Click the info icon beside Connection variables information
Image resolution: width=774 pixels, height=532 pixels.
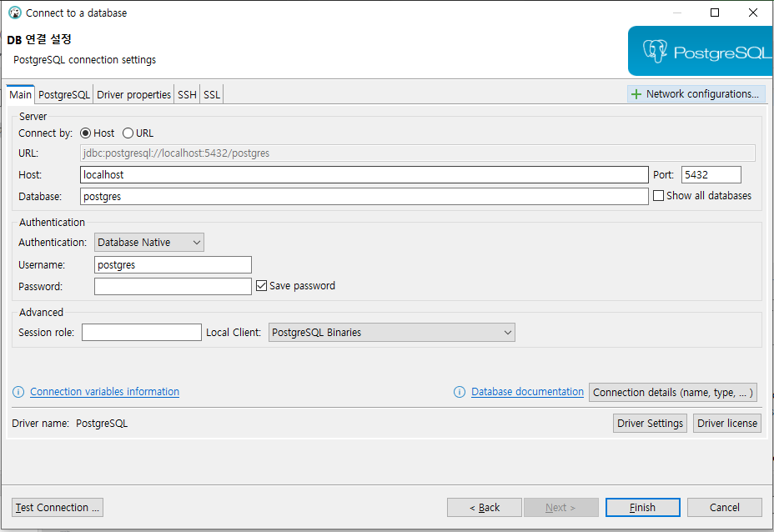click(x=18, y=392)
